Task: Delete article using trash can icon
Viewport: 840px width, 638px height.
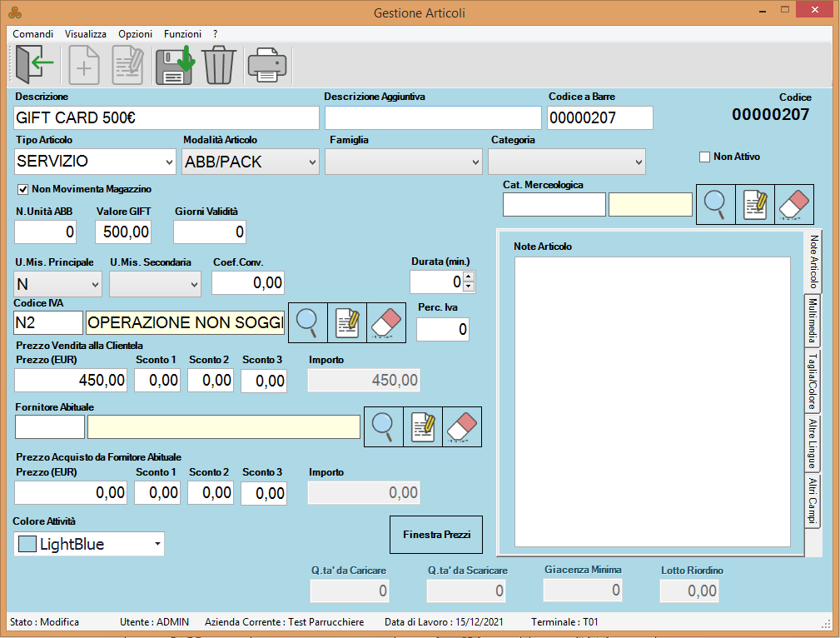Action: click(x=219, y=65)
